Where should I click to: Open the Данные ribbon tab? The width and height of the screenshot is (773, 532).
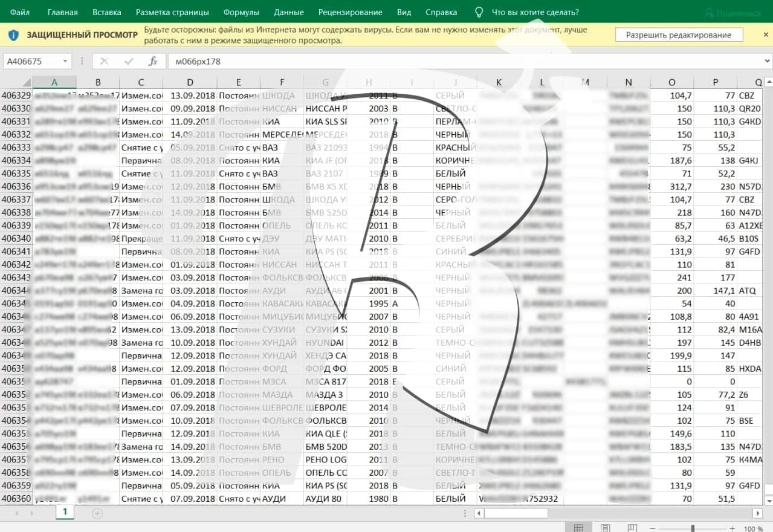[289, 12]
